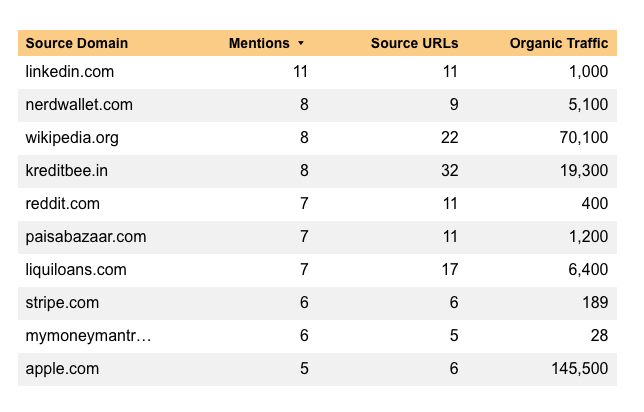Click wikipedia.org organic traffic value 70,100
Viewport: 644px width, 412px height.
[584, 137]
